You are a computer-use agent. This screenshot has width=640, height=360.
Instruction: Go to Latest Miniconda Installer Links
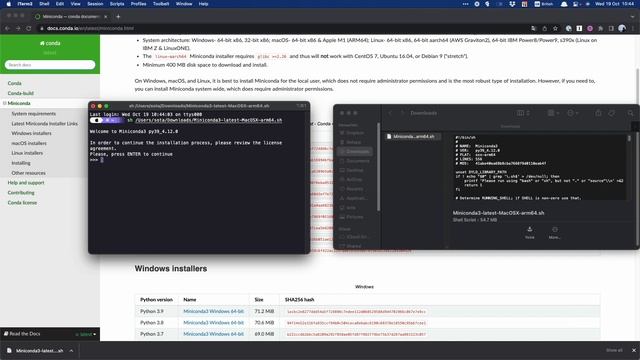(x=44, y=123)
